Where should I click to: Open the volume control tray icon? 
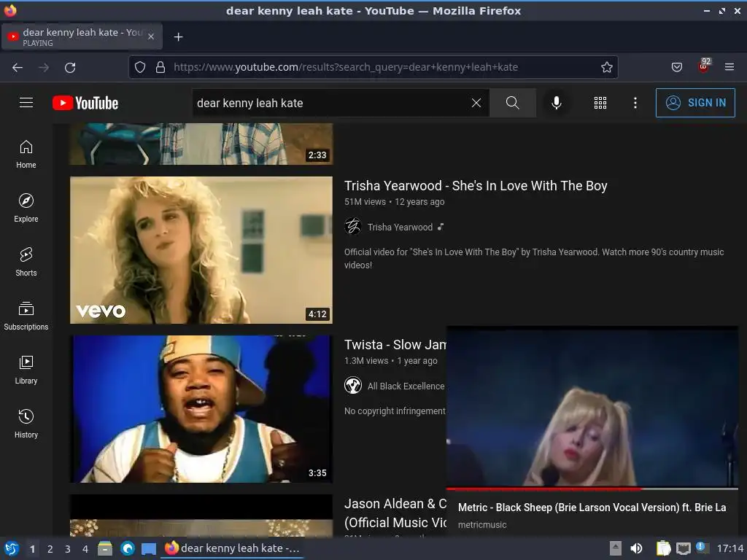click(x=636, y=548)
